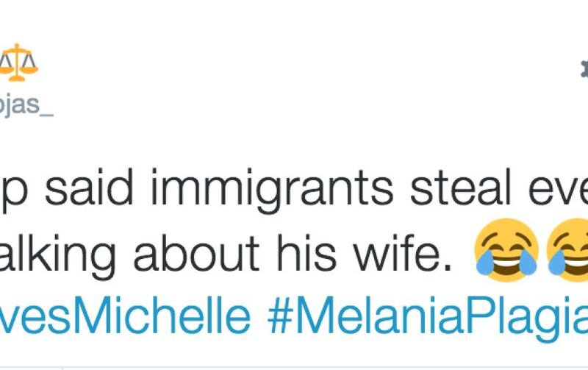Click the cut-off word eve at the line end
The height and width of the screenshot is (370, 588).
tap(558, 191)
